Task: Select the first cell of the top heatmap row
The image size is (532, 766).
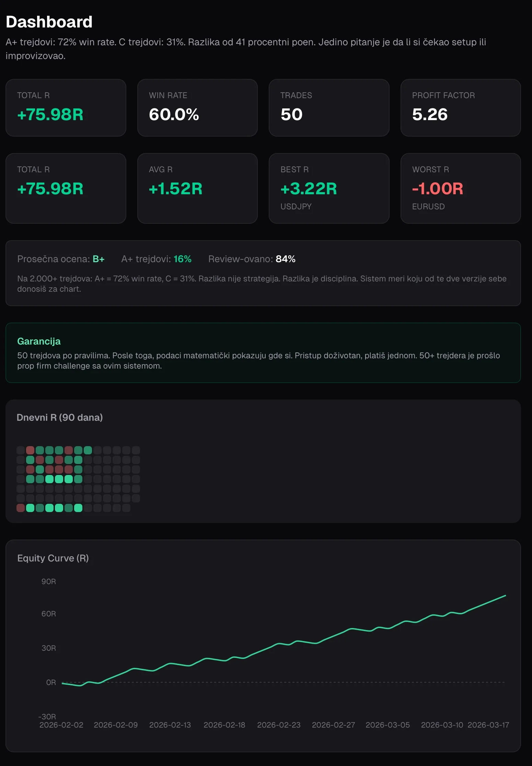Action: click(21, 450)
